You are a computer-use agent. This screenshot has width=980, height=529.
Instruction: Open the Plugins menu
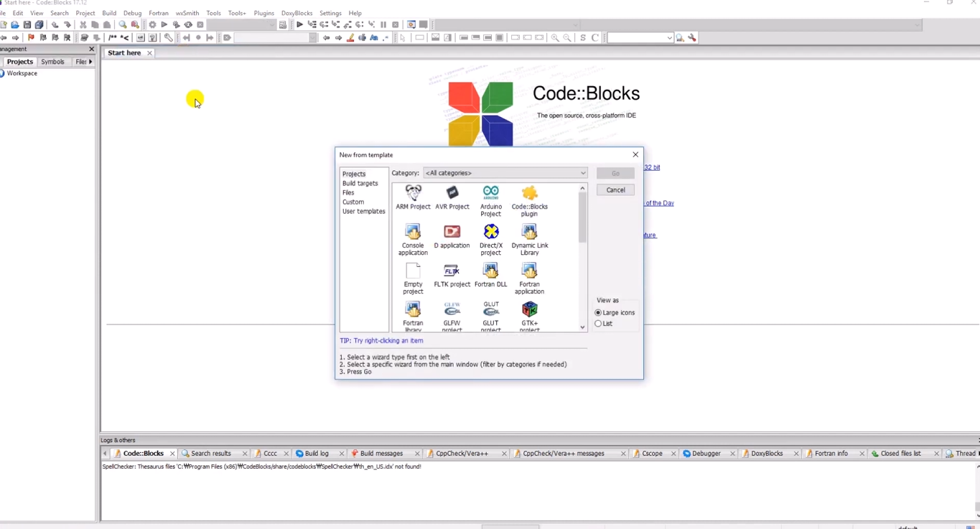[x=264, y=13]
